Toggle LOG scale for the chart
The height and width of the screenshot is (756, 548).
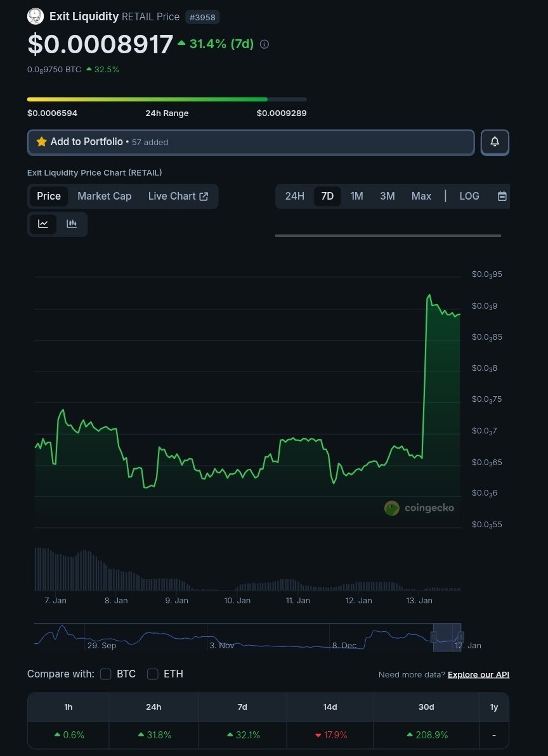click(x=469, y=196)
